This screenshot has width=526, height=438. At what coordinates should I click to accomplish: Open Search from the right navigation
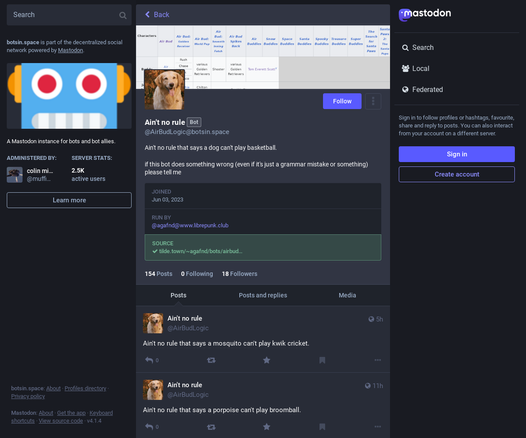(418, 48)
